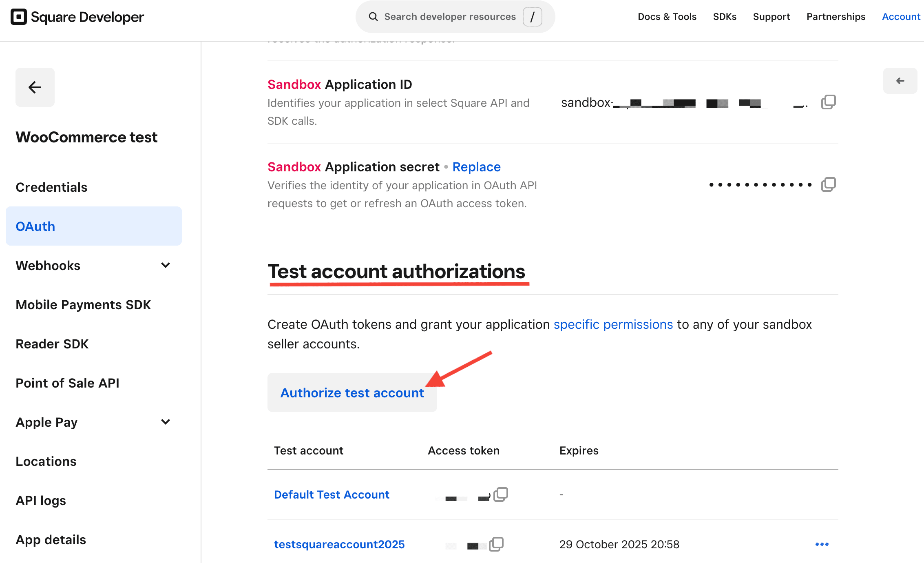Screen dimensions: 924x563
Task: Open the API logs sidebar page
Action: click(x=41, y=501)
